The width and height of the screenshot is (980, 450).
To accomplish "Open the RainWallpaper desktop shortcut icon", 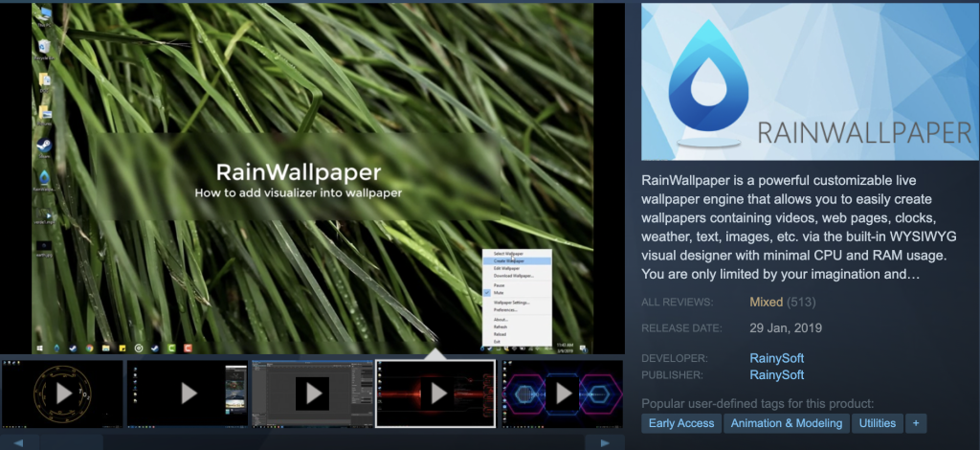I will point(44,181).
